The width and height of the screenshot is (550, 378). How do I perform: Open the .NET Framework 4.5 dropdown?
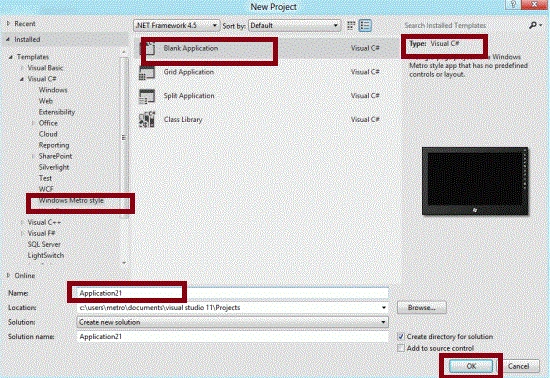pyautogui.click(x=177, y=26)
